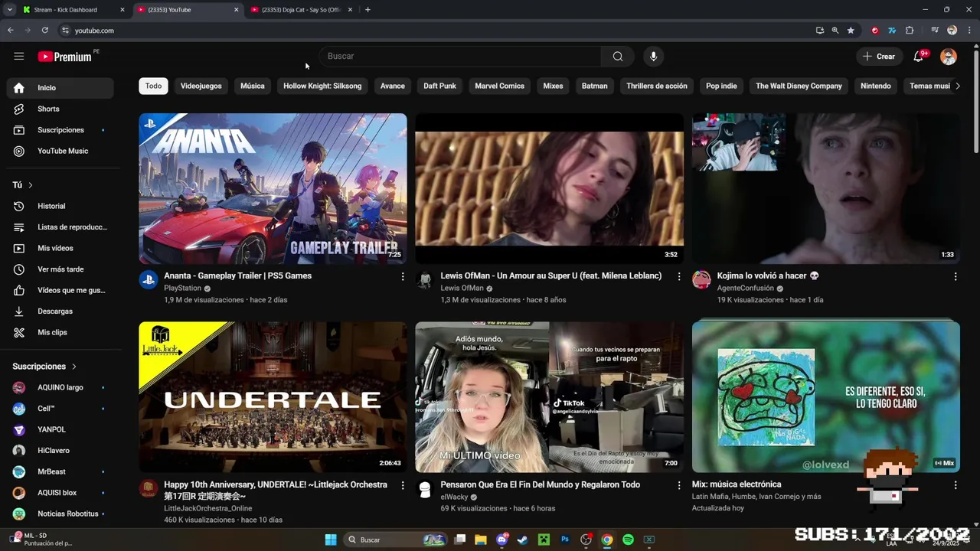The image size is (980, 551).
Task: Open the YouTube account avatar menu
Action: 949,57
